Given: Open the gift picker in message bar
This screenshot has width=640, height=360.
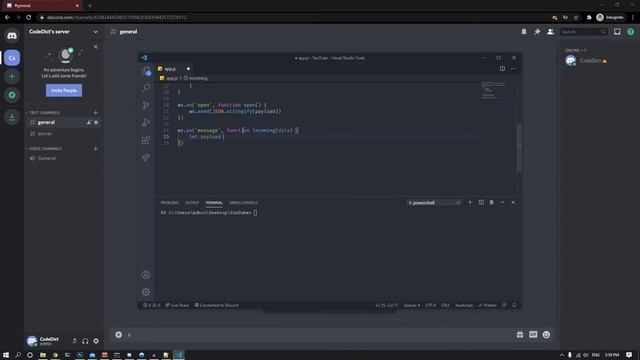Looking at the screenshot, I should (520, 335).
